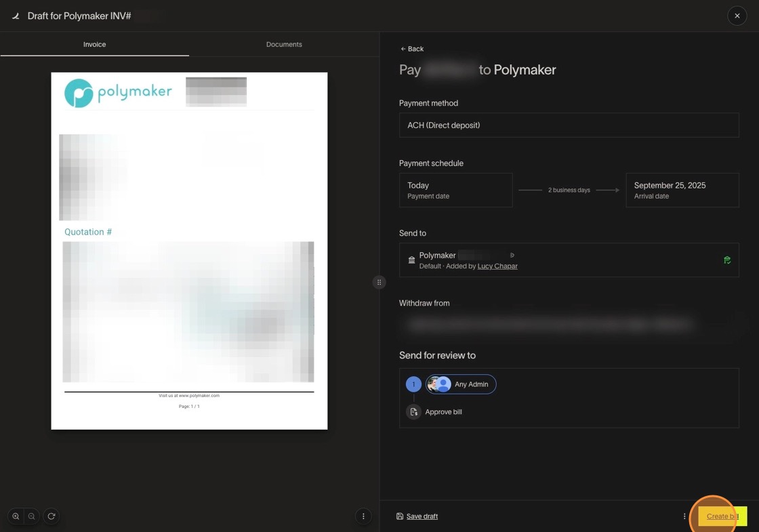Viewport: 759px width, 532px height.
Task: Open the invoice viewer three-dot menu
Action: coord(363,516)
